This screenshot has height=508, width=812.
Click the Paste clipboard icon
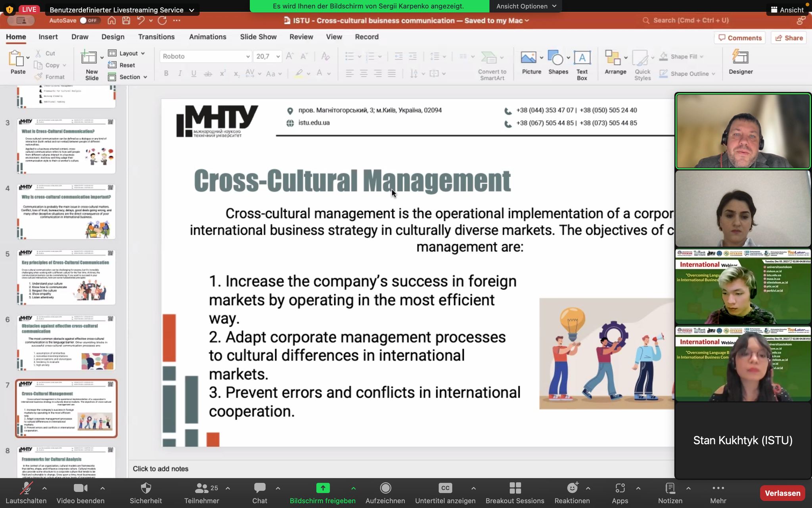16,58
